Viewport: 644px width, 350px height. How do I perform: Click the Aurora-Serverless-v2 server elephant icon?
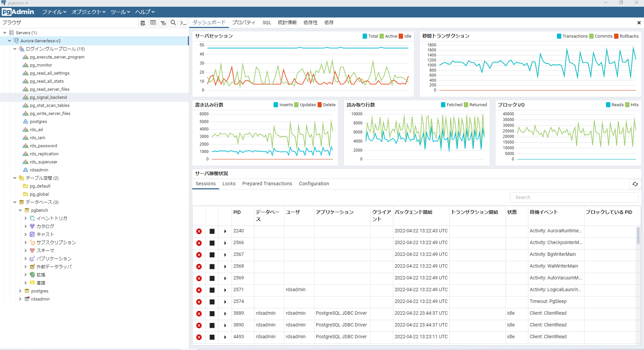pyautogui.click(x=16, y=41)
